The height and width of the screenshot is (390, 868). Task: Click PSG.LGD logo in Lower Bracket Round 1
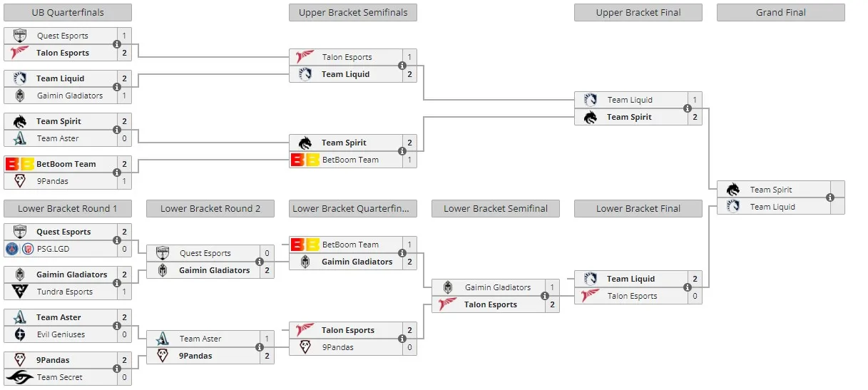pyautogui.click(x=20, y=249)
